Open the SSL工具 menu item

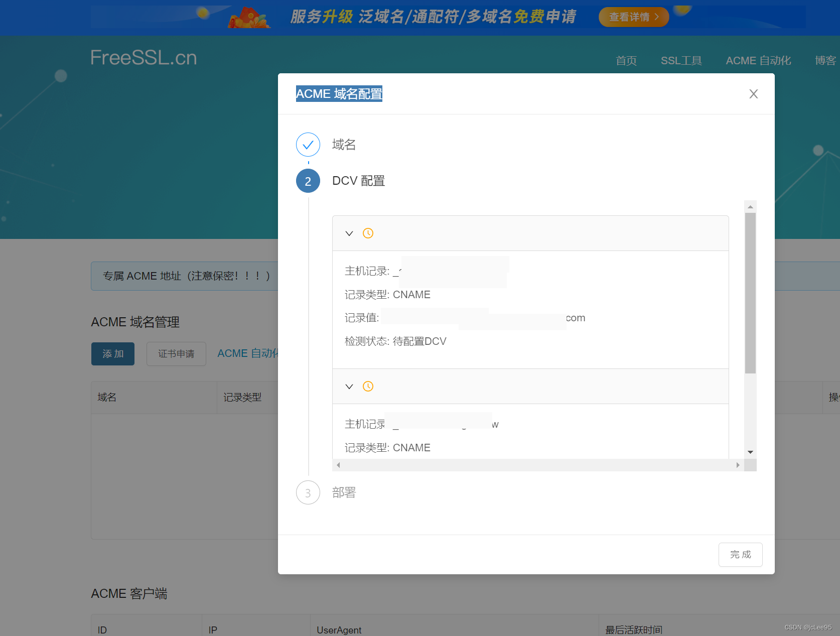[681, 61]
